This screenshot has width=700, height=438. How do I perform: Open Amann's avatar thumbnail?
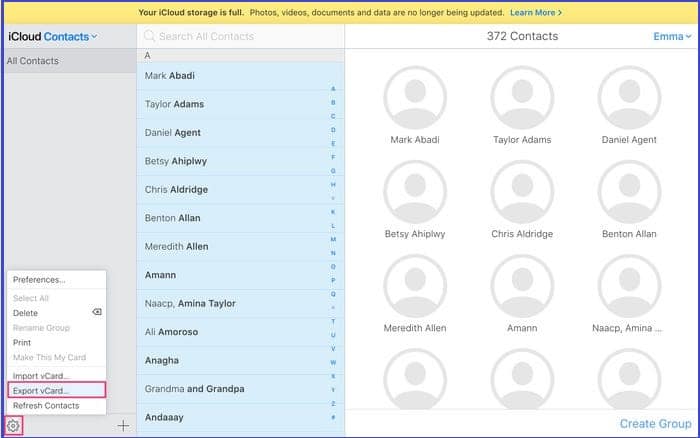(x=522, y=286)
